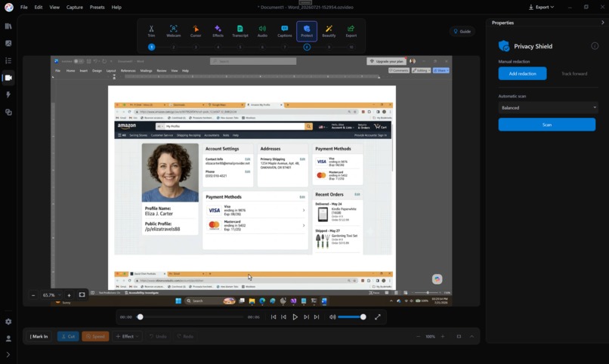Open the overlapping squares sidebar icon
Image resolution: width=609 pixels, height=364 pixels.
click(8, 113)
